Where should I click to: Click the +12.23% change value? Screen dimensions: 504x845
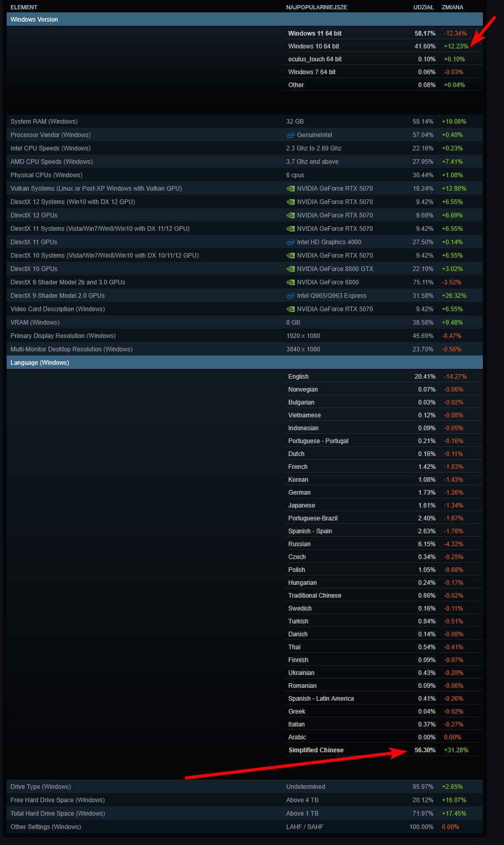tap(456, 46)
